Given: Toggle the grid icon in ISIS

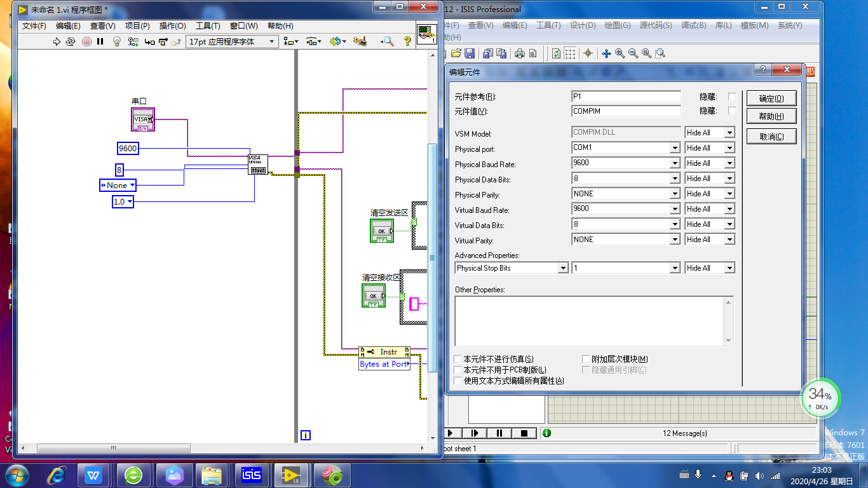Looking at the screenshot, I should [x=571, y=53].
